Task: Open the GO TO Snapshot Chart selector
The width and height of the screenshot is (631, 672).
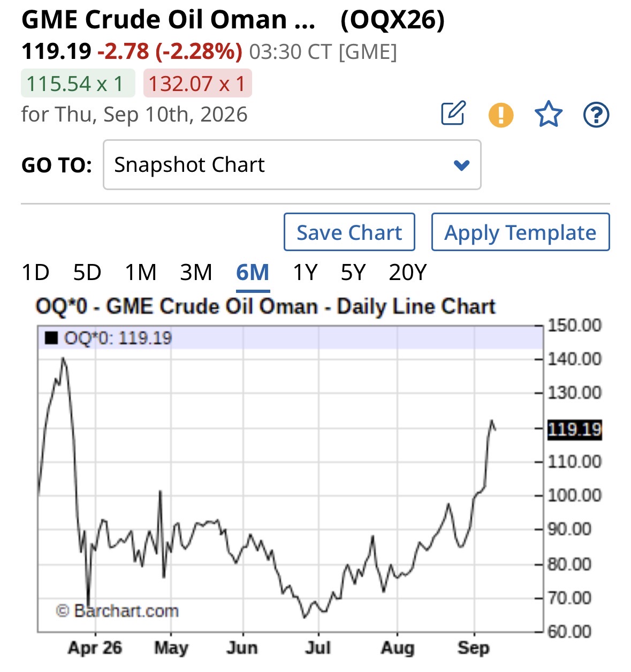Action: (x=292, y=165)
